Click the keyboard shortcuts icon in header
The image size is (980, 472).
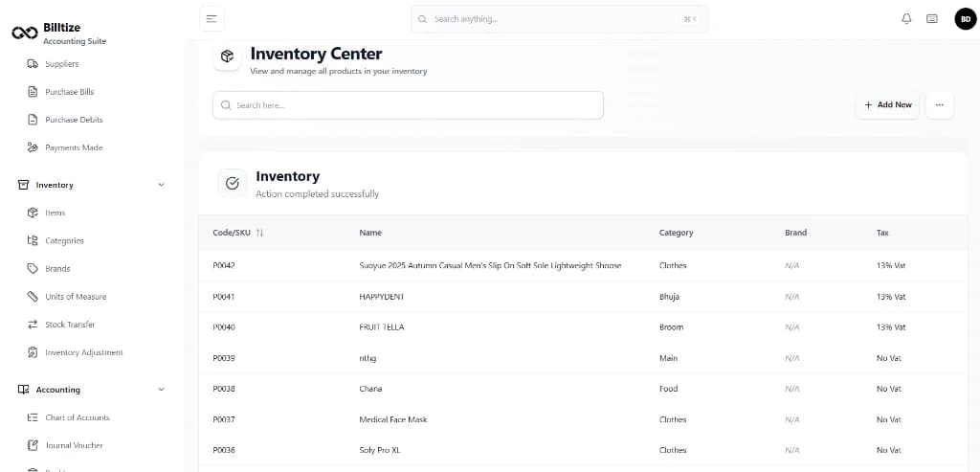point(932,19)
